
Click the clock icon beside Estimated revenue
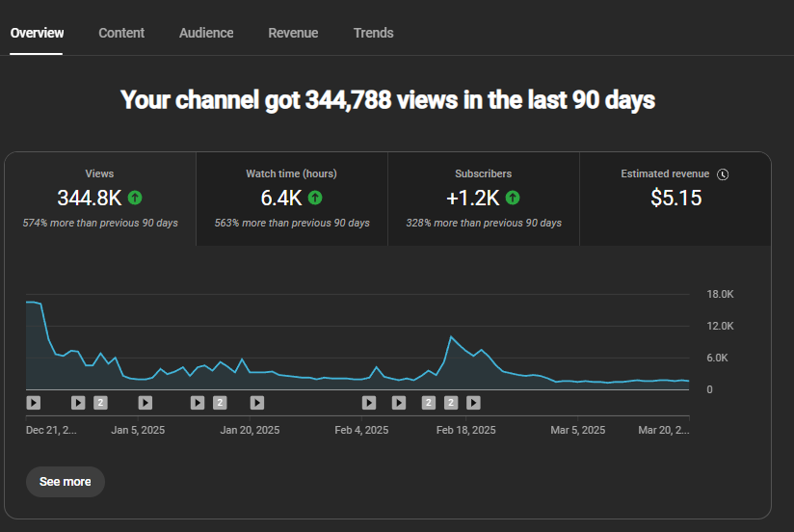coord(723,174)
